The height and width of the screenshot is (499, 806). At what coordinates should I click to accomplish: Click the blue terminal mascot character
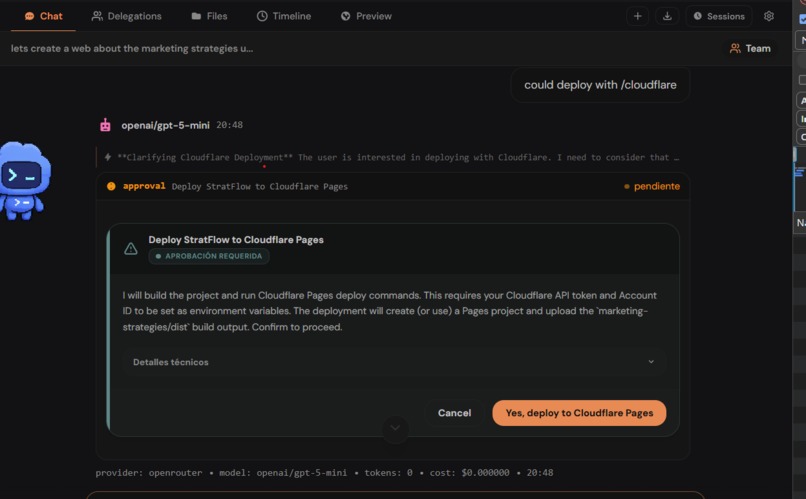coord(24,180)
